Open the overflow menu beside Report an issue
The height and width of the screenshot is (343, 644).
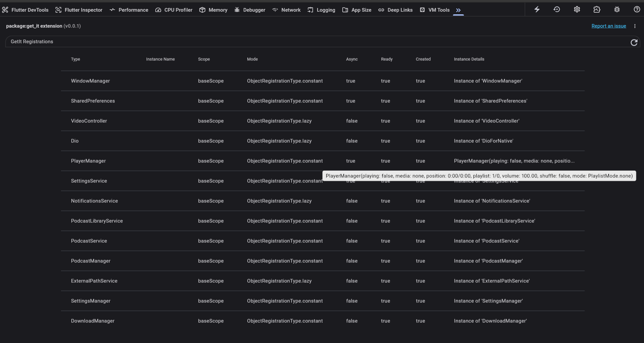[x=635, y=26]
